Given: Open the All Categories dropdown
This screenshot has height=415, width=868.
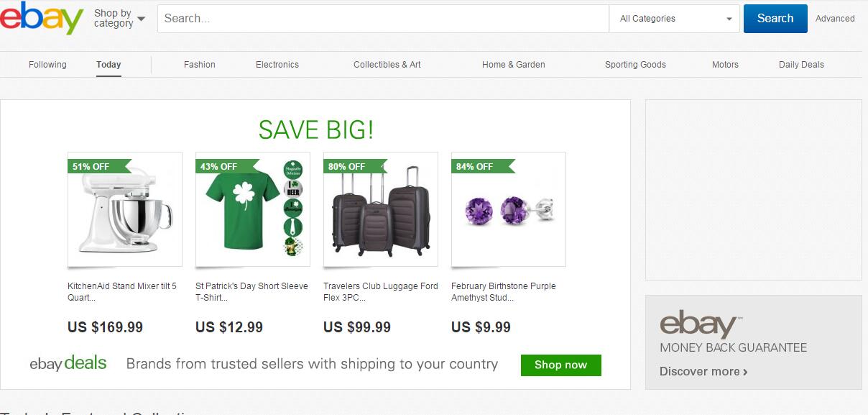Looking at the screenshot, I should pyautogui.click(x=674, y=19).
